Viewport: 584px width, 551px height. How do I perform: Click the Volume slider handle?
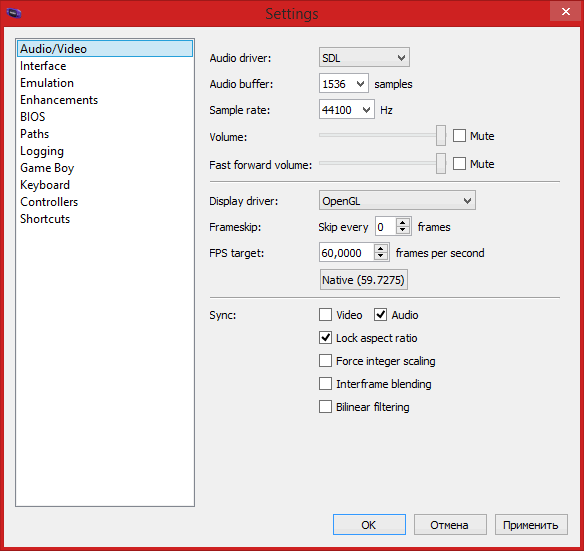tap(441, 135)
